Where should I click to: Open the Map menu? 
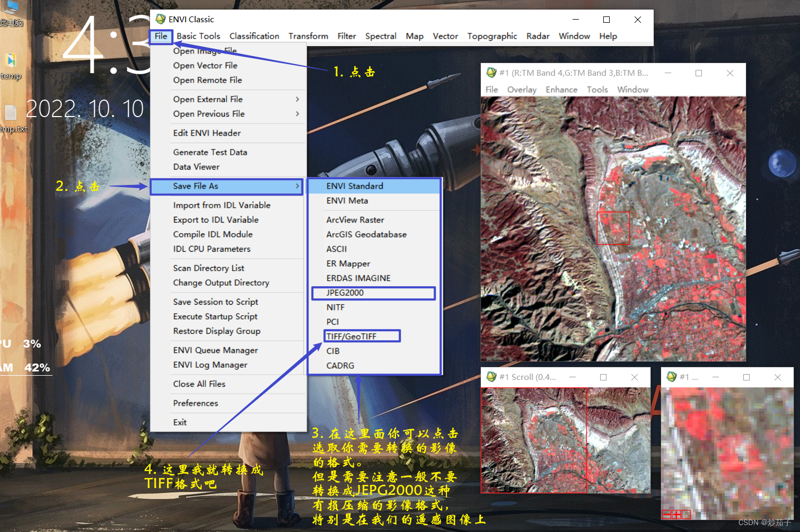415,36
